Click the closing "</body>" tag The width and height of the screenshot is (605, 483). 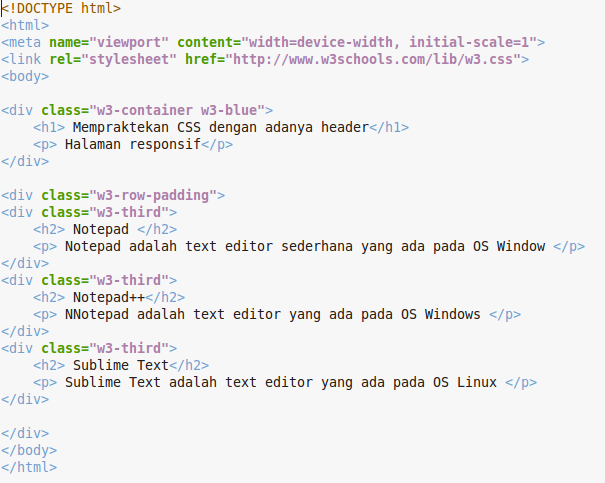coord(29,450)
